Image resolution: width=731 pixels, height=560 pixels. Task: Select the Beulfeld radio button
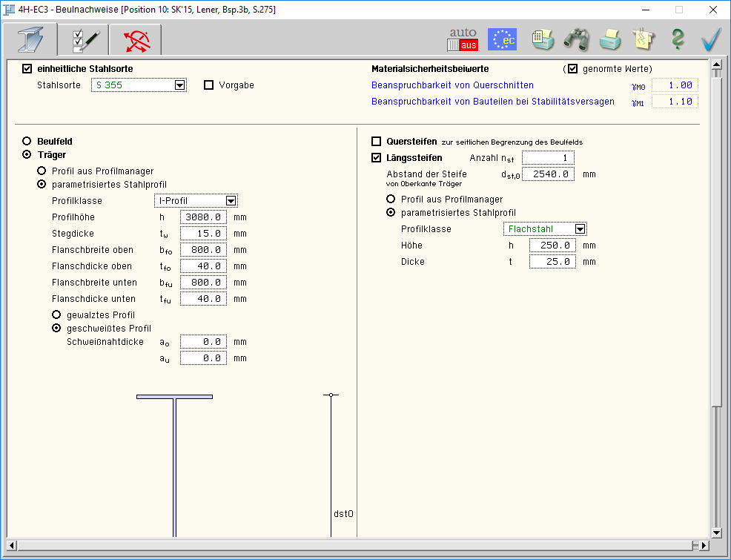click(27, 141)
